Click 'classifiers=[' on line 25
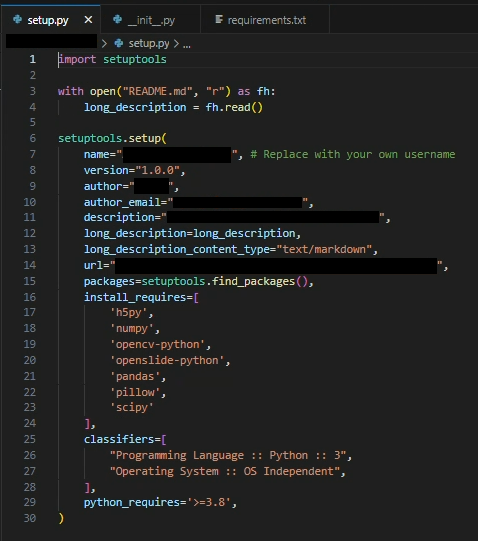478x541 pixels. [125, 439]
